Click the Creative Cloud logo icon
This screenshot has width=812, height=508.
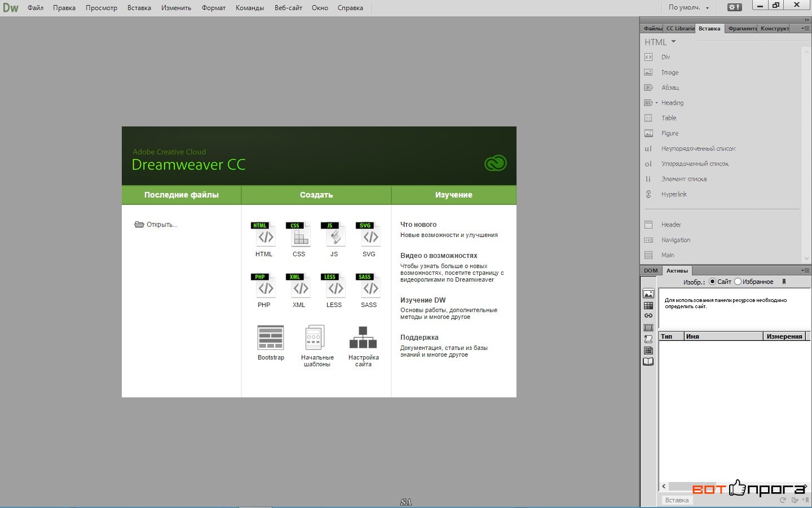pyautogui.click(x=496, y=163)
